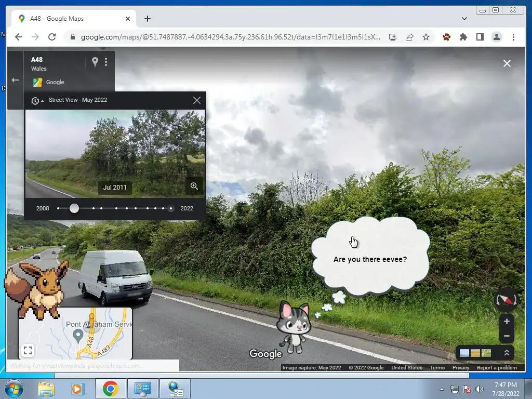532x399 pixels.
Task: Click the gray cat mascot
Action: (294, 327)
